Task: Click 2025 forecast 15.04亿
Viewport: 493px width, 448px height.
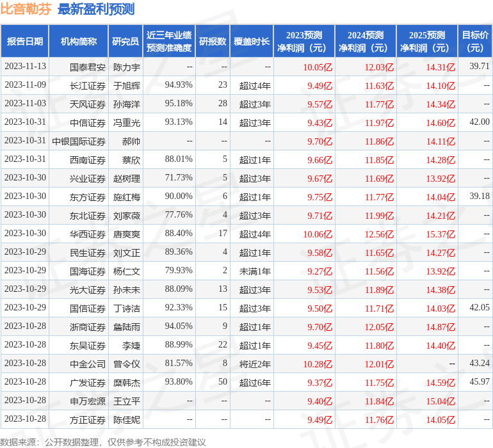Action: pos(440,401)
